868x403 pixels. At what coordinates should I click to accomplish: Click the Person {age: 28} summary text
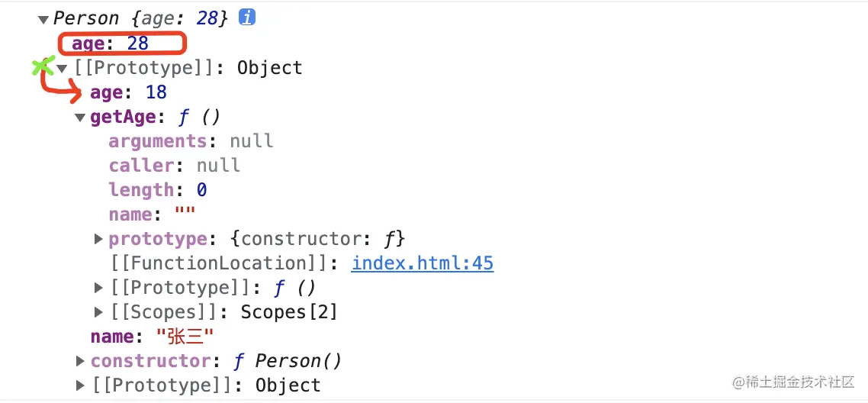pos(140,18)
